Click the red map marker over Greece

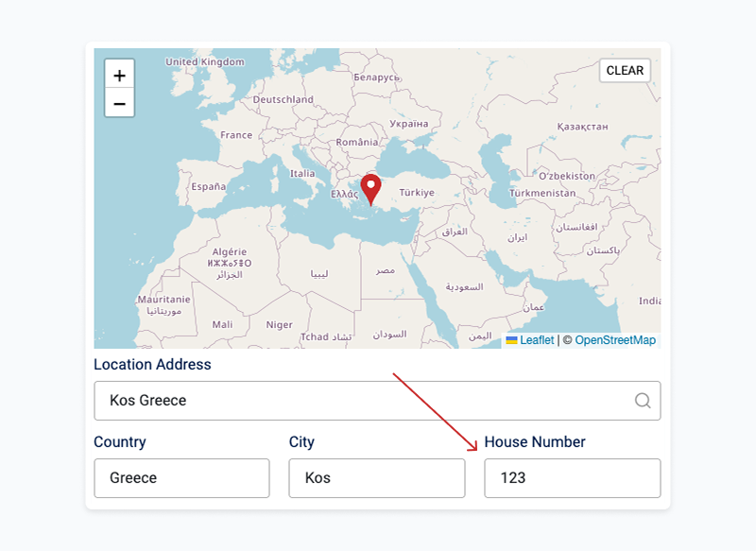tap(370, 187)
